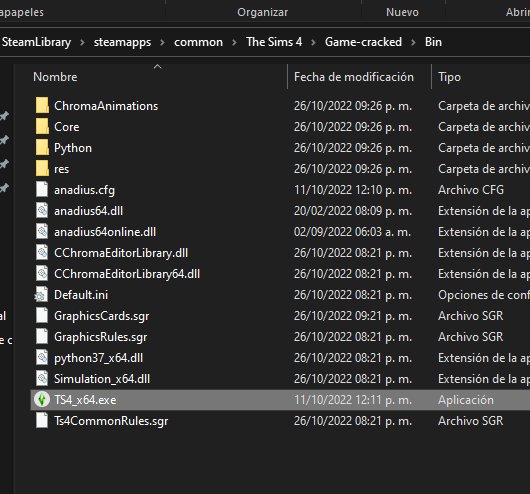Screen dimensions: 530x494
Task: Select the file name Default.ini
Action: click(81, 295)
